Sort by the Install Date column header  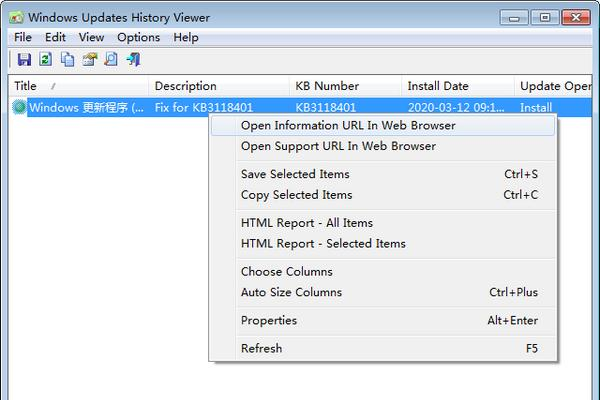[x=458, y=86]
